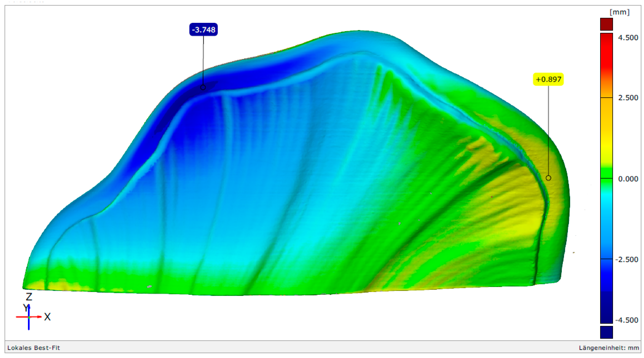Click the circle marker of the +0.897 point
Image resolution: width=644 pixels, height=358 pixels.
(548, 178)
